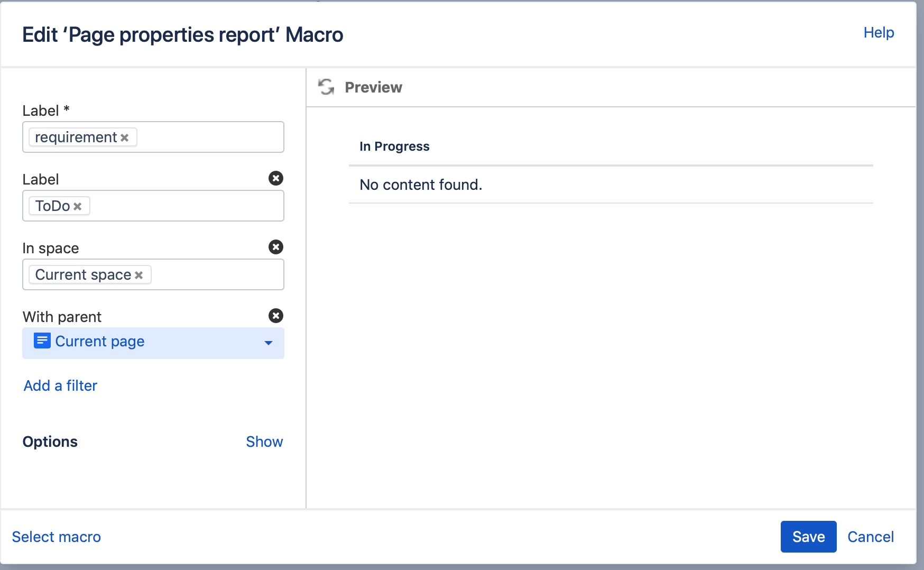The width and height of the screenshot is (924, 570).
Task: Delete the second Label filter
Action: pyautogui.click(x=276, y=179)
